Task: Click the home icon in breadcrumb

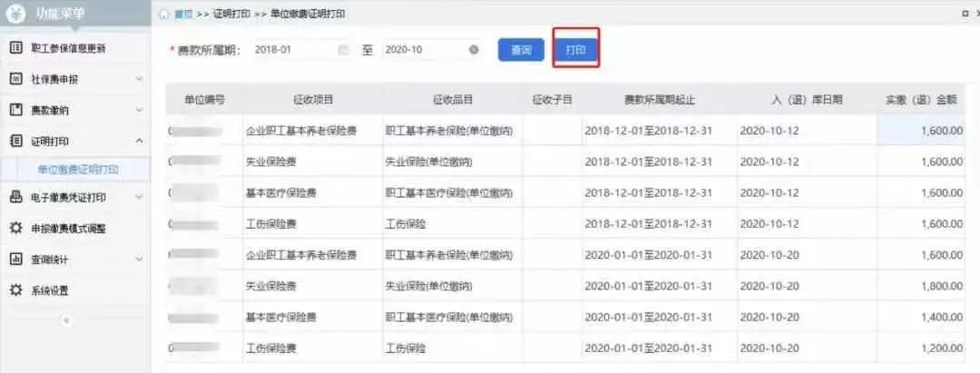Action: coord(163,15)
